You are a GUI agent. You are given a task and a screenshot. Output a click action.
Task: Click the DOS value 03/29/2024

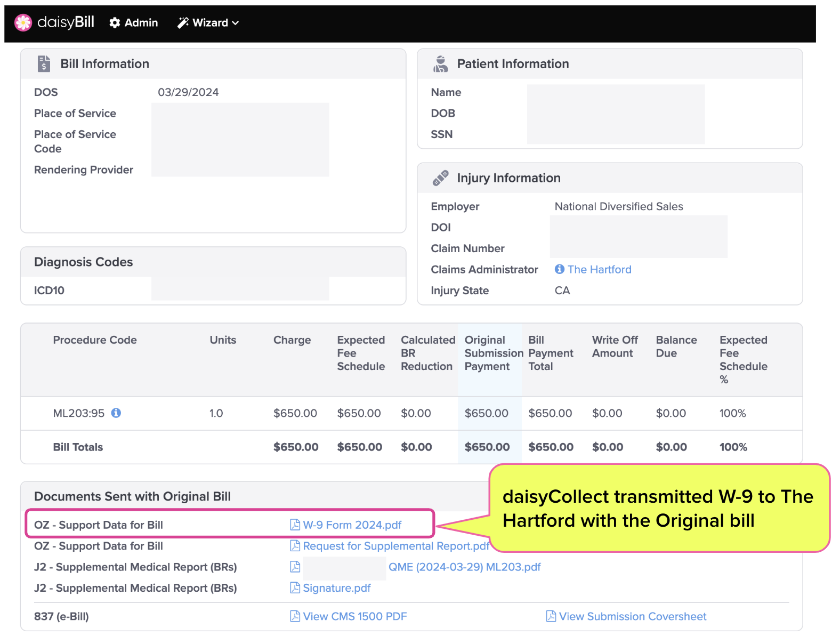pos(188,92)
